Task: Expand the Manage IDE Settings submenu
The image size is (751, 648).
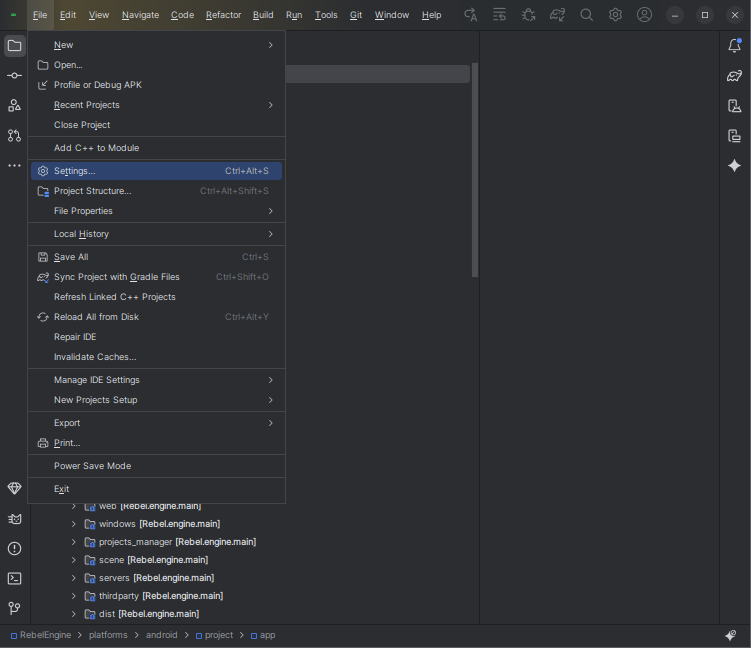Action: tap(156, 380)
